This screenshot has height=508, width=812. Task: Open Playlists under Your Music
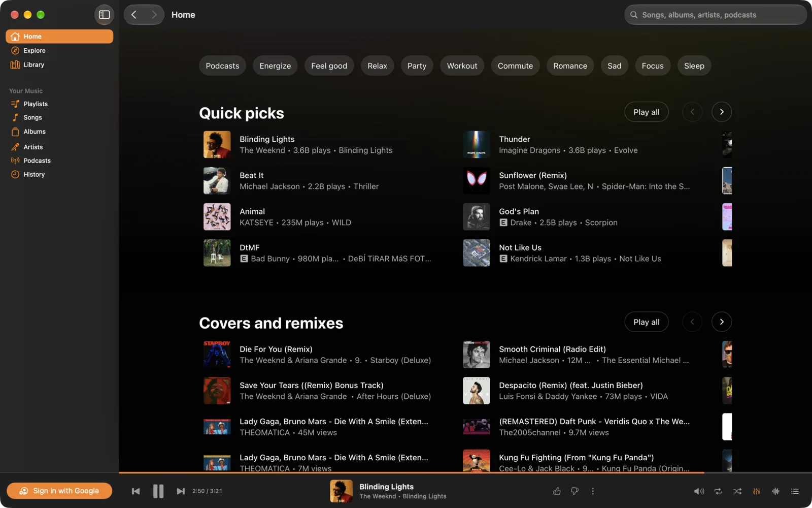click(x=59, y=104)
